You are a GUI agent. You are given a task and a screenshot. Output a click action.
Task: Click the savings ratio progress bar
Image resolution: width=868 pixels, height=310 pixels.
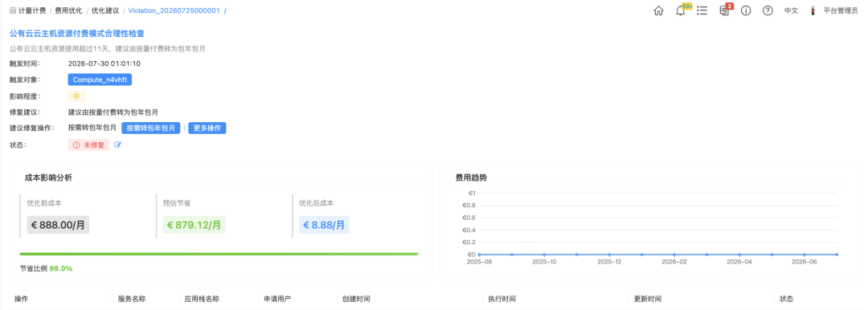[220, 254]
